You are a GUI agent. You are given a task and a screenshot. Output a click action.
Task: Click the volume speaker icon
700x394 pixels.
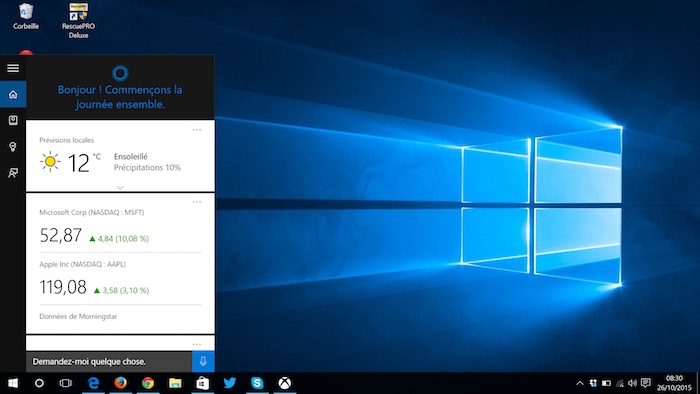(632, 383)
